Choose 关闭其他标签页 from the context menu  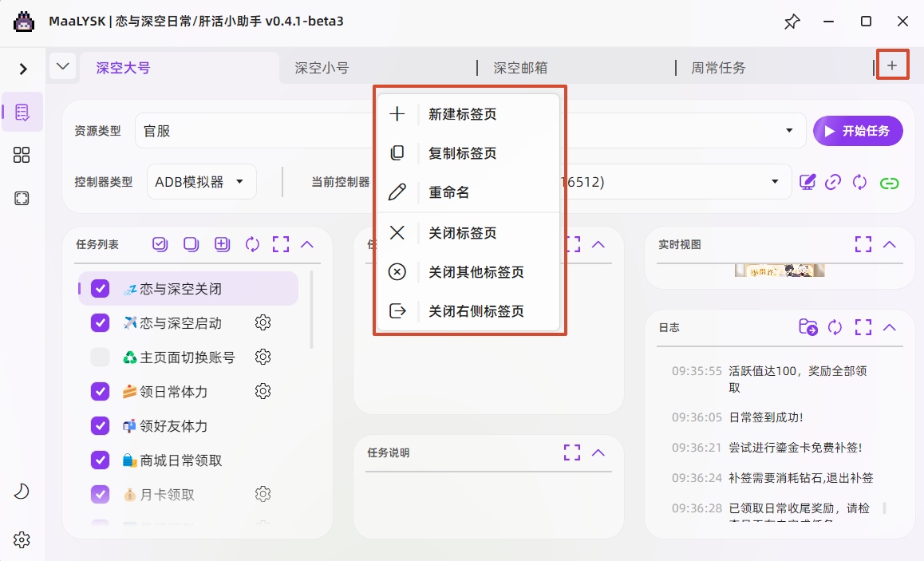468,271
